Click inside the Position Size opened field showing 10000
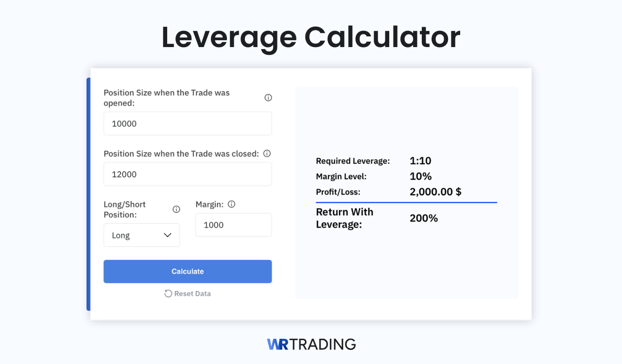Screen dimensions: 622x364 coord(188,123)
